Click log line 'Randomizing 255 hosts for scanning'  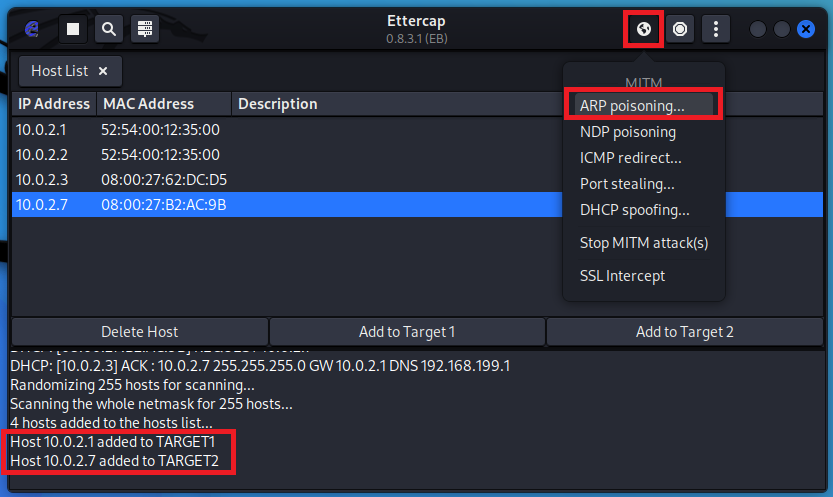point(132,384)
